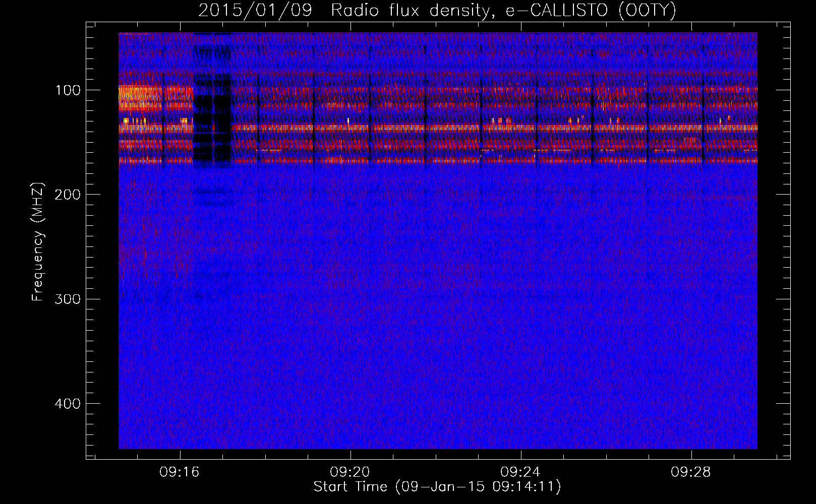
Task: Click the 'Start Time (09-Jan-15 09:14:11)' label
Action: point(437,487)
